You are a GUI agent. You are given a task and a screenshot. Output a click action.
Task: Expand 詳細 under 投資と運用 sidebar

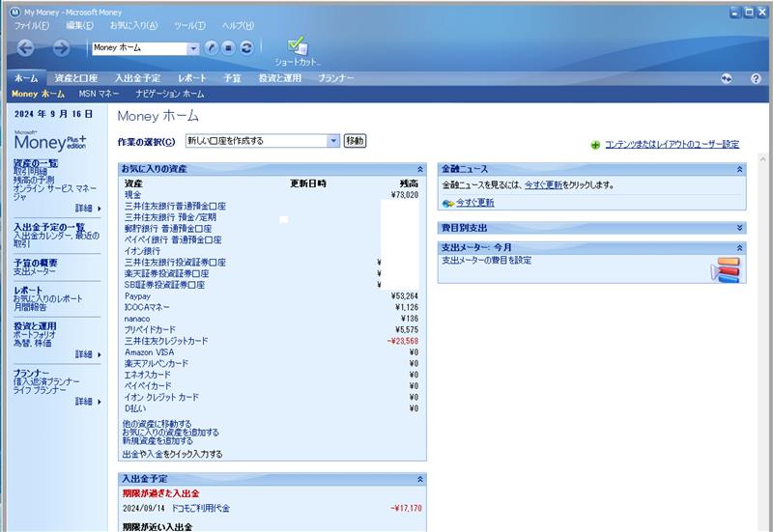click(88, 354)
